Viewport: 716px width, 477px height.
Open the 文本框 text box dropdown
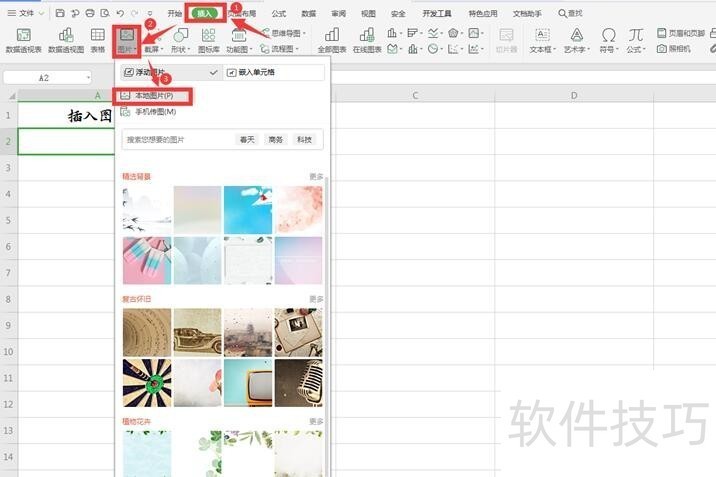click(542, 40)
